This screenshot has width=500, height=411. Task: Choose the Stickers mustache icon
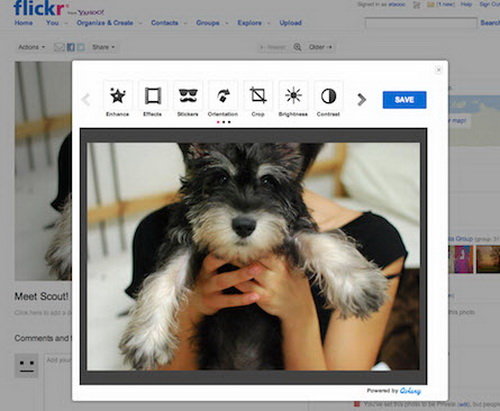(188, 96)
